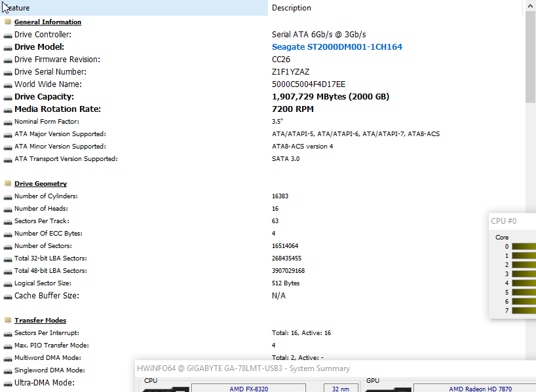The width and height of the screenshot is (536, 392).
Task: Select the Total: 16, Active: 16 value
Action: pyautogui.click(x=301, y=333)
